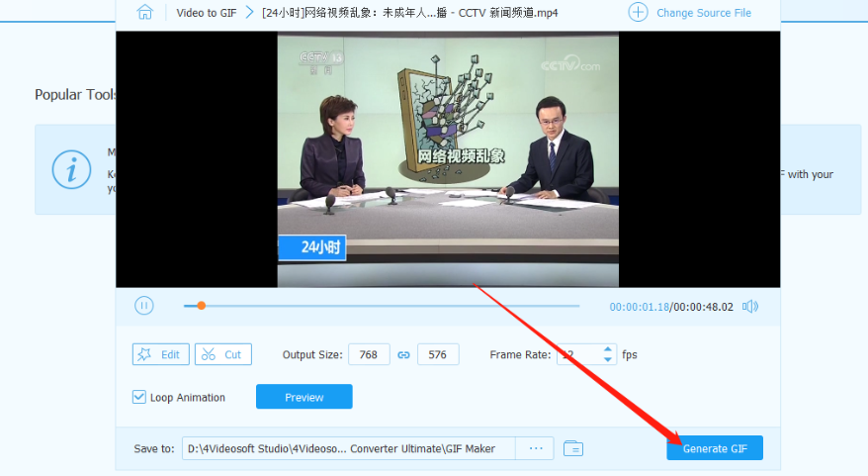
Task: Click the 00:00:48.02 total duration text
Action: pos(703,307)
